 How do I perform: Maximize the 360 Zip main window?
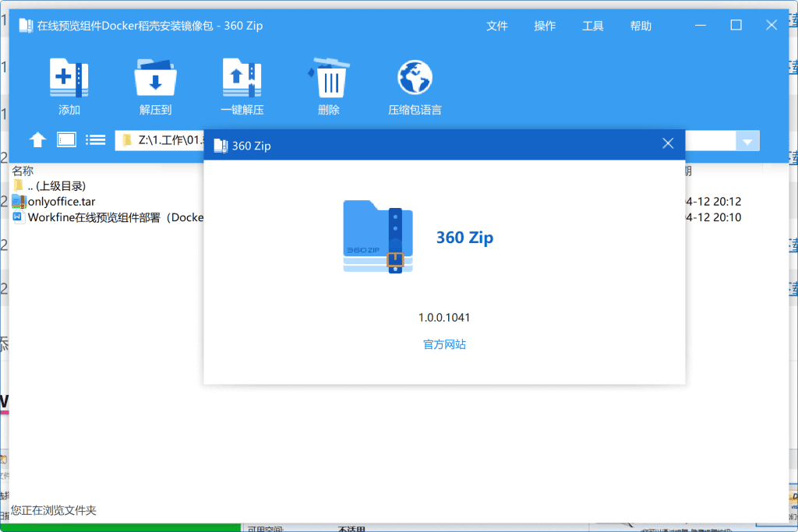tap(736, 25)
